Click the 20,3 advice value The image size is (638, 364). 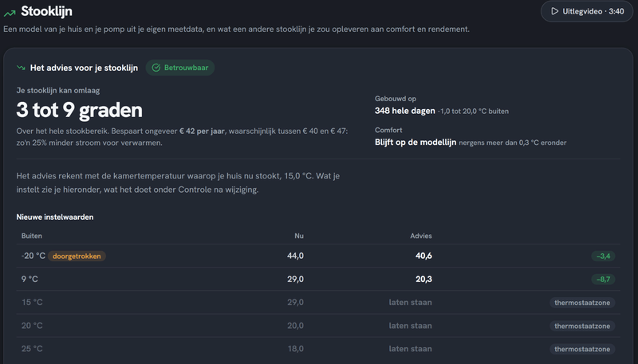(423, 279)
